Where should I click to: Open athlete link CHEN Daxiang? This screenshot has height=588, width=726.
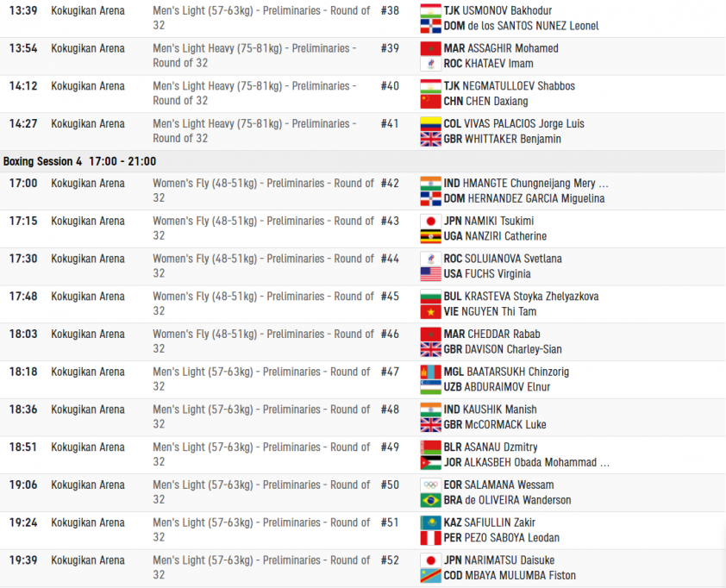497,102
